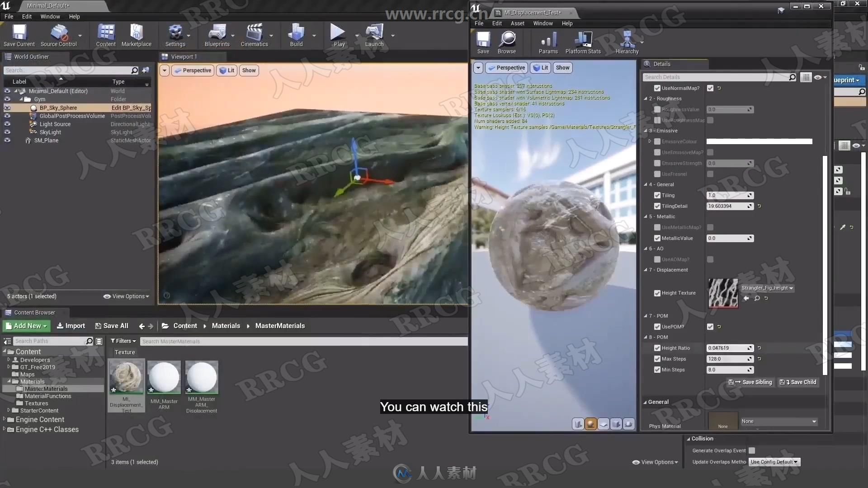Screen dimensions: 868x488
Task: Open Cinematics toolbar icon
Action: (x=254, y=35)
